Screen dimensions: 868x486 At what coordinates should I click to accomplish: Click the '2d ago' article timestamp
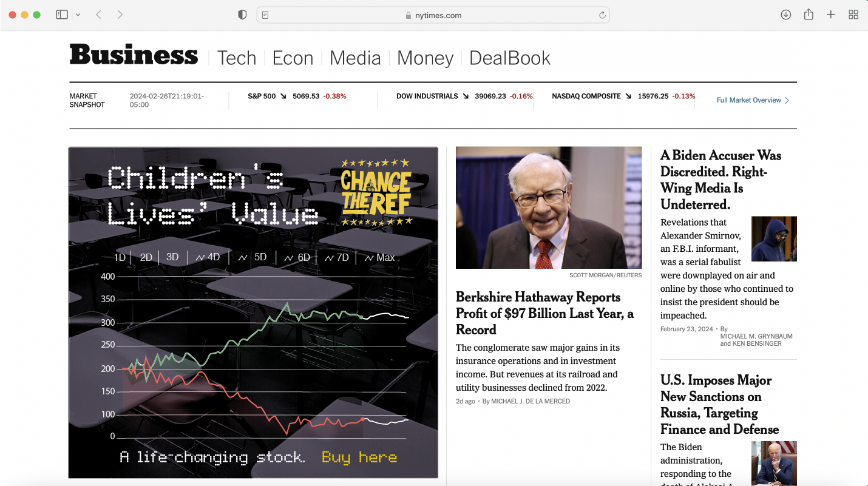click(466, 401)
